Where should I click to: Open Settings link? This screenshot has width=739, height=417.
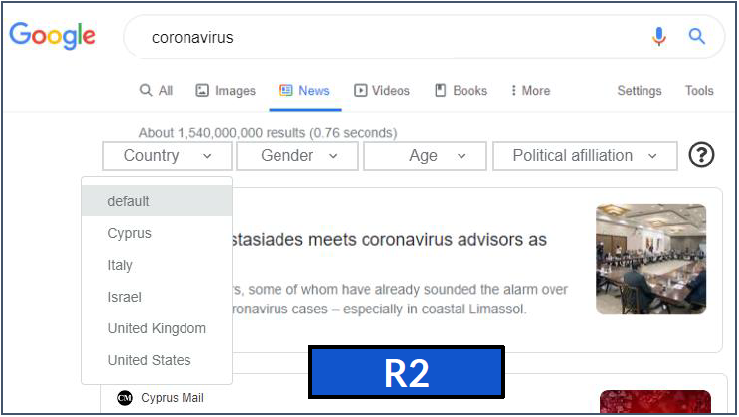click(x=639, y=90)
